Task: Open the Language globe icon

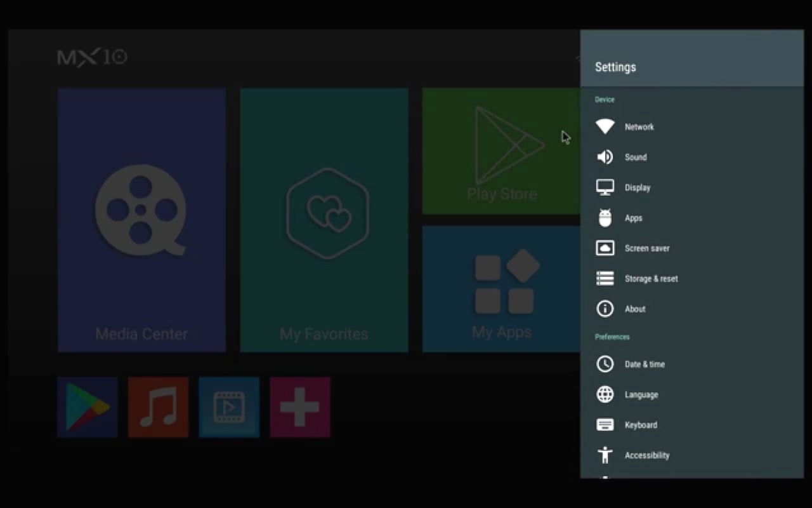Action: pos(605,395)
